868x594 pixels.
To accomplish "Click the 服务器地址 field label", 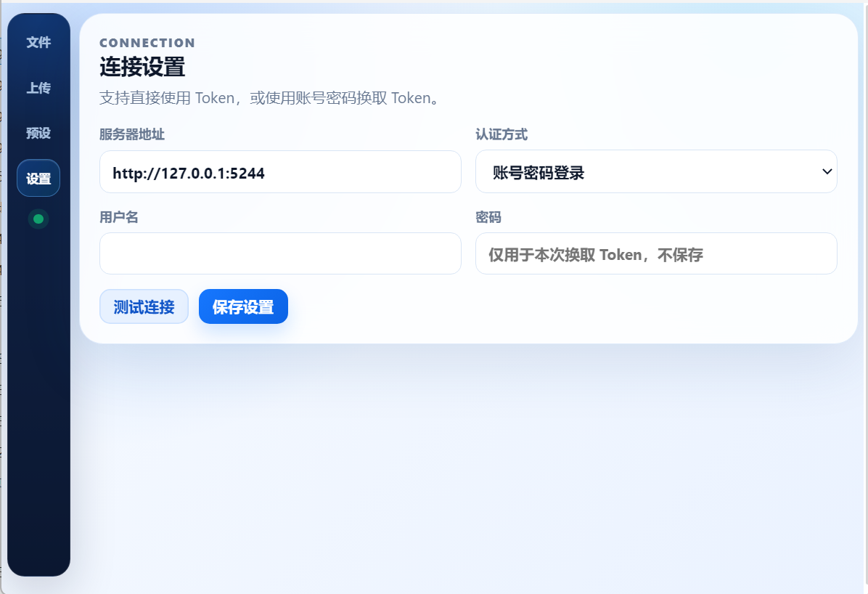I will (x=131, y=134).
